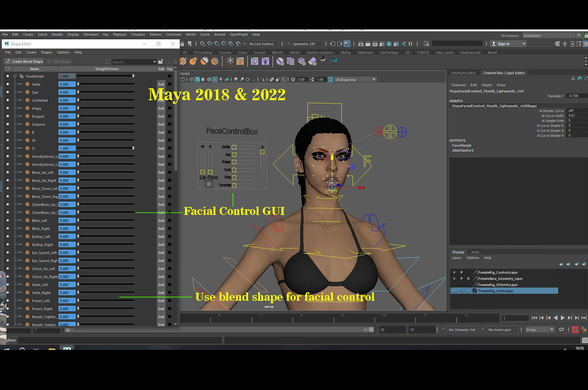Click the Create Blend Shape button
This screenshot has height=390, width=588.
(24, 61)
